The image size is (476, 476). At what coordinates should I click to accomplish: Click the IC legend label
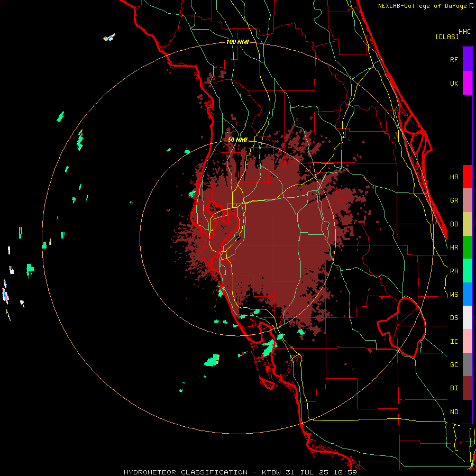click(x=454, y=342)
